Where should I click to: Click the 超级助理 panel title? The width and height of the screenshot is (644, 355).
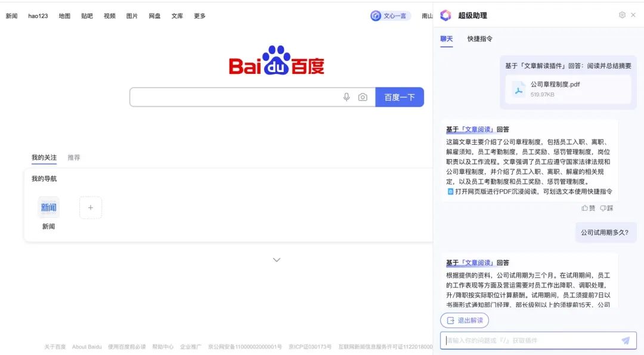tap(473, 15)
